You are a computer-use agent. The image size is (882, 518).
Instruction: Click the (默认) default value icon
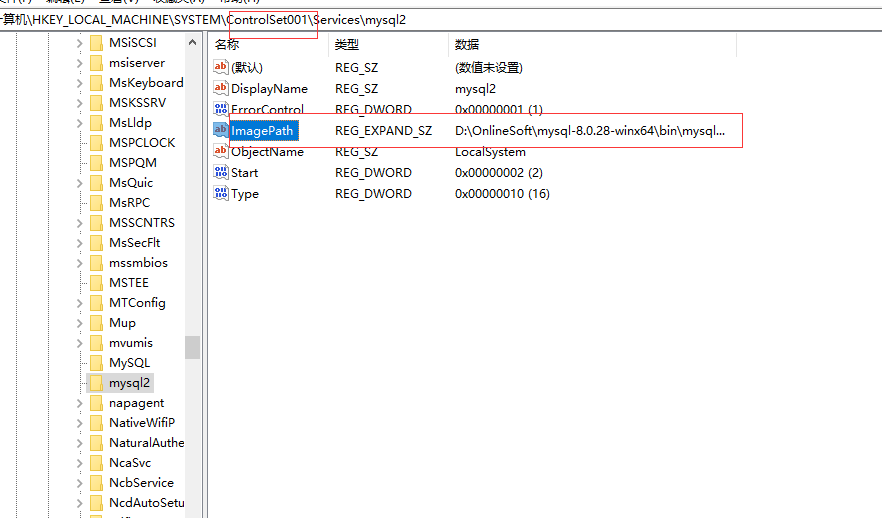tap(220, 67)
